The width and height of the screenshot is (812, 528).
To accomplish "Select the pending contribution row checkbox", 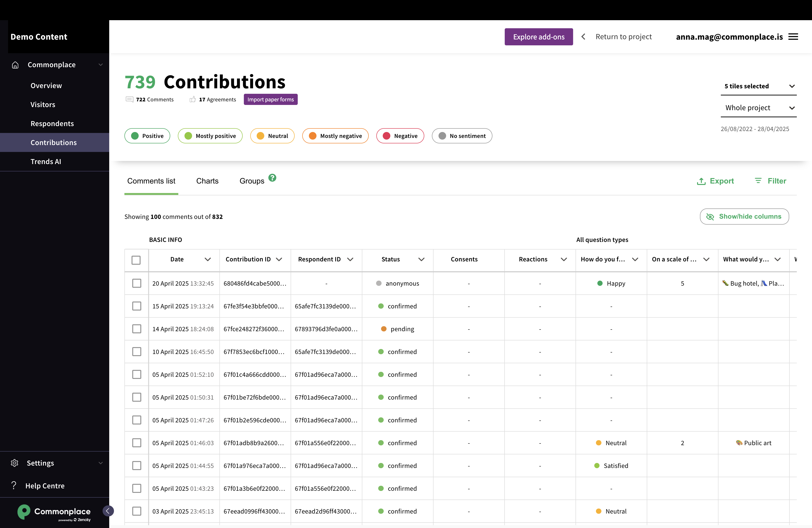I will (x=137, y=329).
